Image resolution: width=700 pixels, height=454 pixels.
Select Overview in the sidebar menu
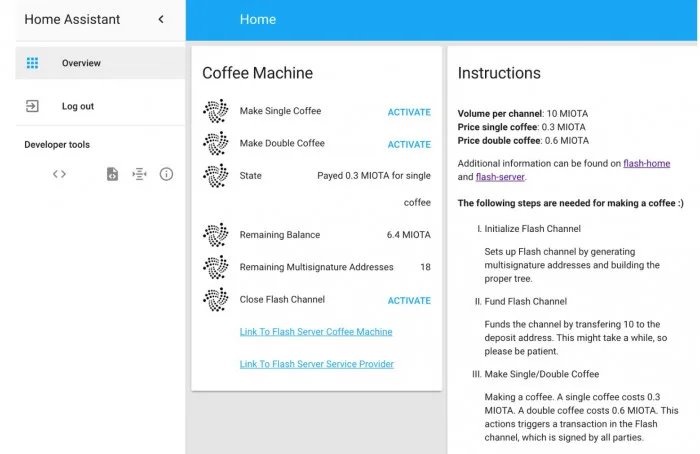coord(81,63)
